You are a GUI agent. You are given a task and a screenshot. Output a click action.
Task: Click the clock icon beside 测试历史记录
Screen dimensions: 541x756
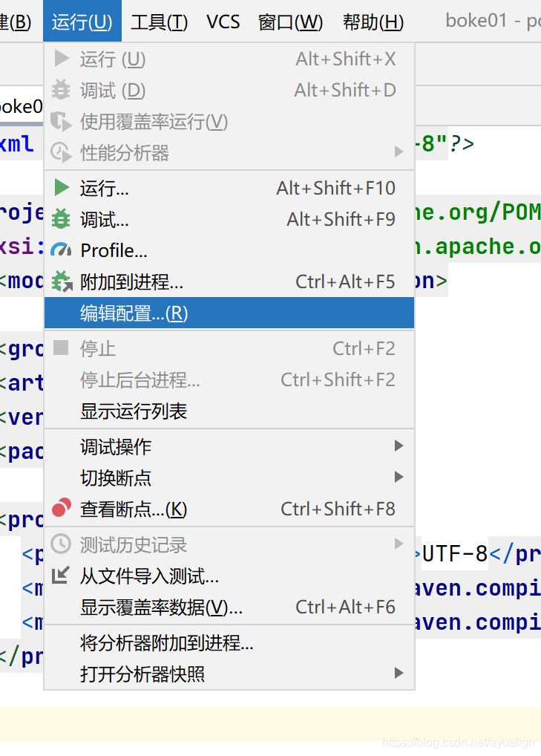tap(61, 544)
